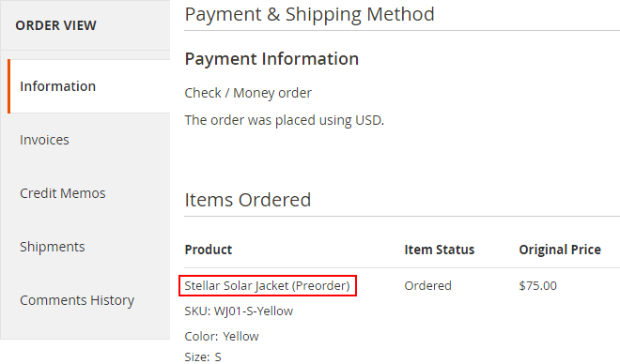Click the Payment & Shipping Method heading
The image size is (620, 364).
[310, 15]
